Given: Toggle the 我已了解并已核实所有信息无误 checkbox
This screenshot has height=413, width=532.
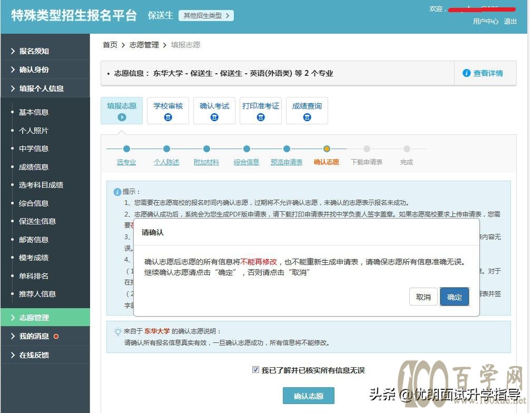Looking at the screenshot, I should tap(256, 370).
